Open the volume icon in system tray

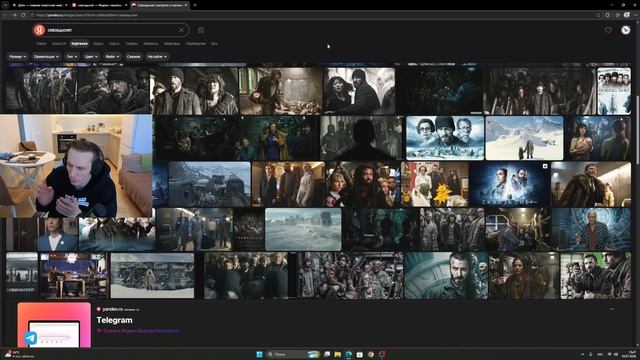pos(616,354)
